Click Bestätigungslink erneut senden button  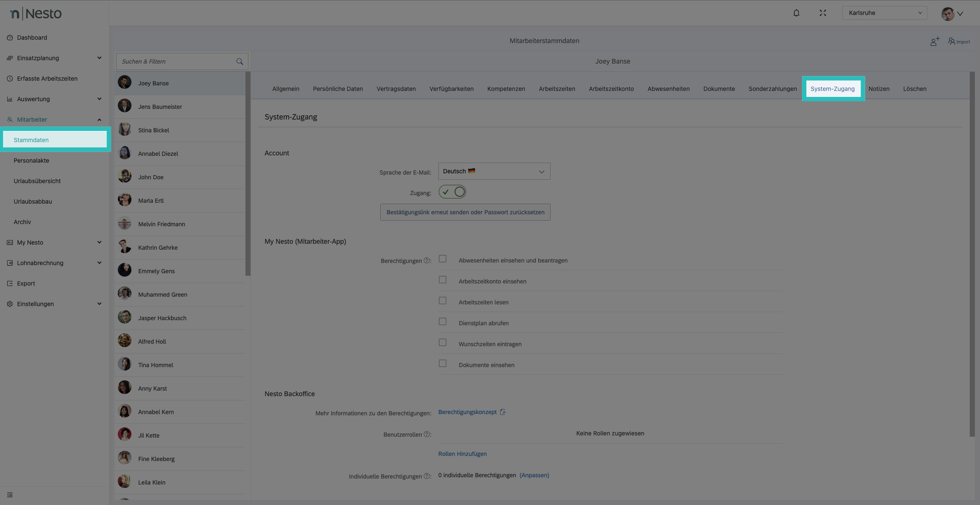tap(465, 212)
